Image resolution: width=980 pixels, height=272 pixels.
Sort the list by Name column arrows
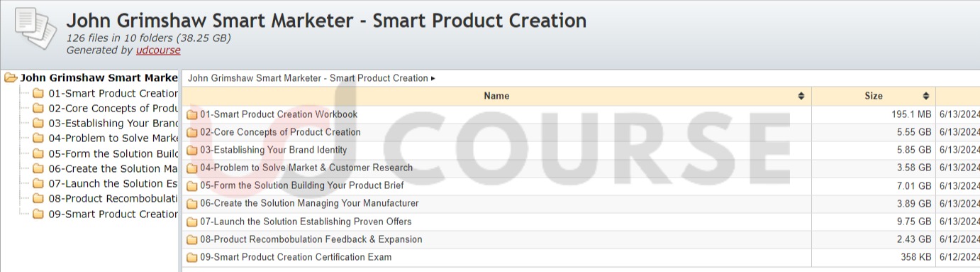(801, 96)
